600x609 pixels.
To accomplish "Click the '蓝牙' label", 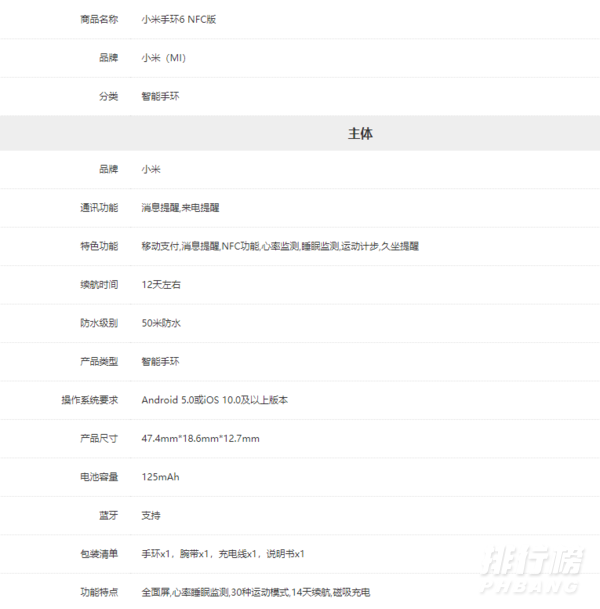I will tap(108, 515).
